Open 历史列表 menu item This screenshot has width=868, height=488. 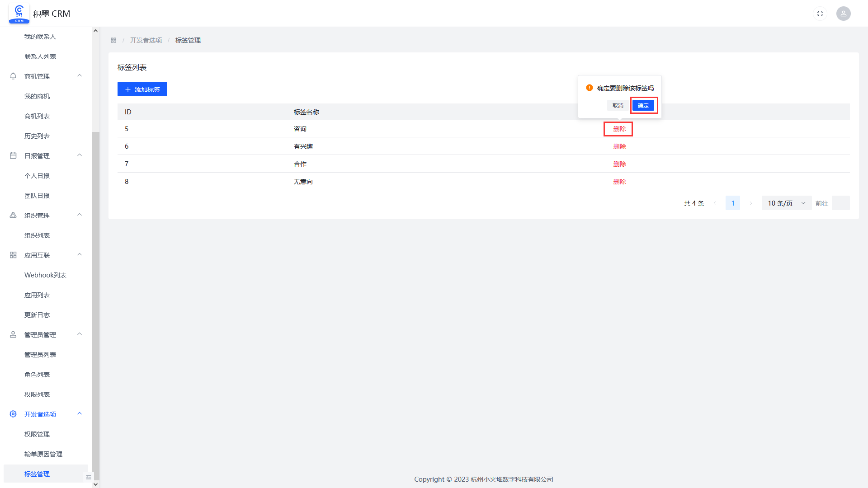click(37, 136)
